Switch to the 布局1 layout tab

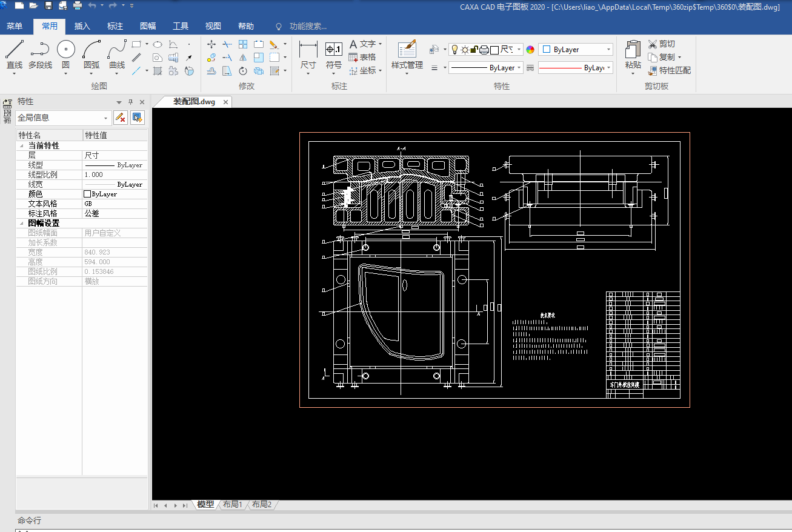pyautogui.click(x=232, y=505)
